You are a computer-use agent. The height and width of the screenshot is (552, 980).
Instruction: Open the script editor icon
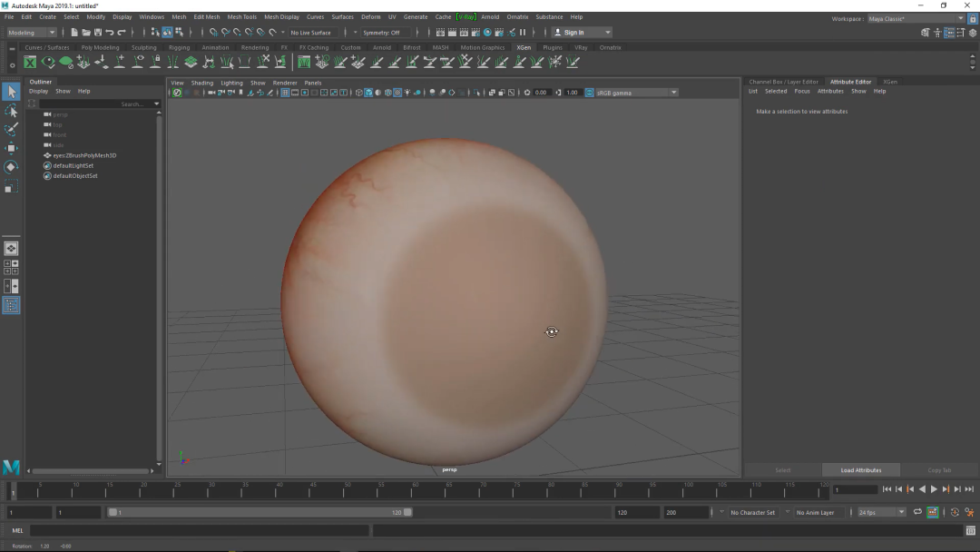click(x=970, y=530)
